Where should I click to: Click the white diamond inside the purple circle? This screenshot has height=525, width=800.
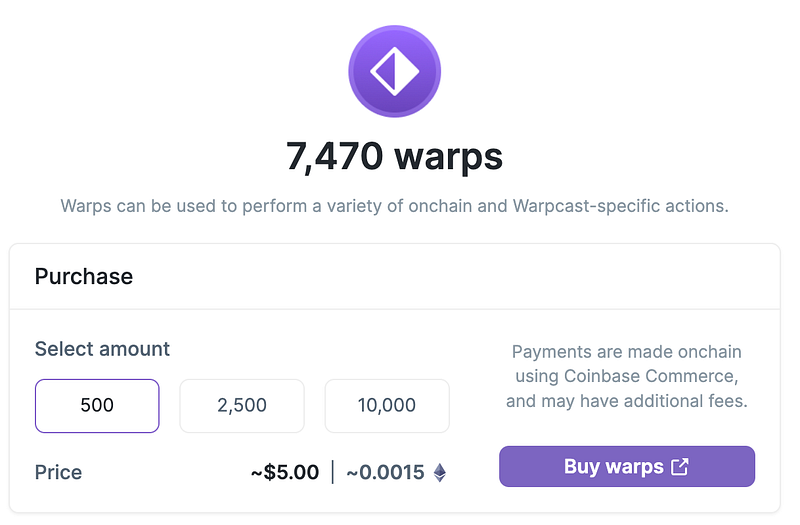394,71
